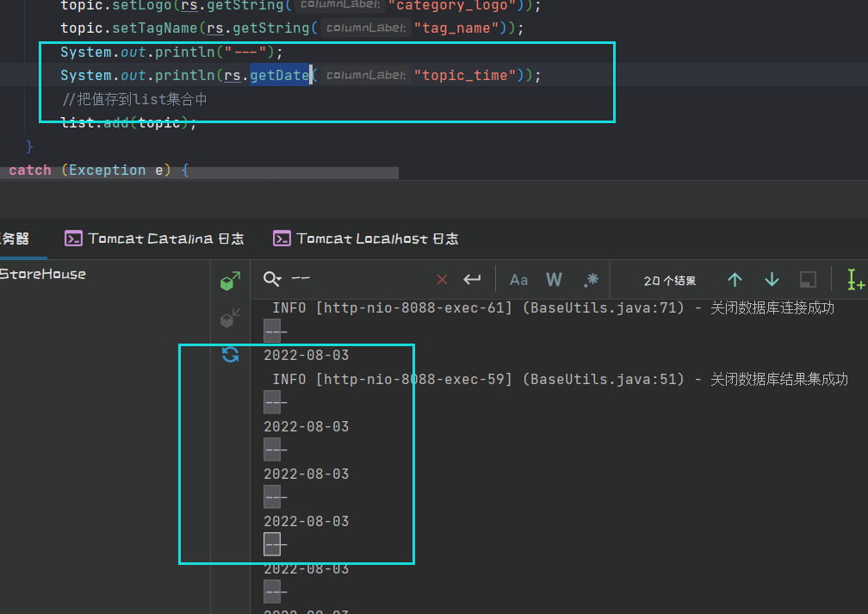Click the Tomcat Catalina tab terminal icon
The image size is (868, 614).
click(x=74, y=239)
